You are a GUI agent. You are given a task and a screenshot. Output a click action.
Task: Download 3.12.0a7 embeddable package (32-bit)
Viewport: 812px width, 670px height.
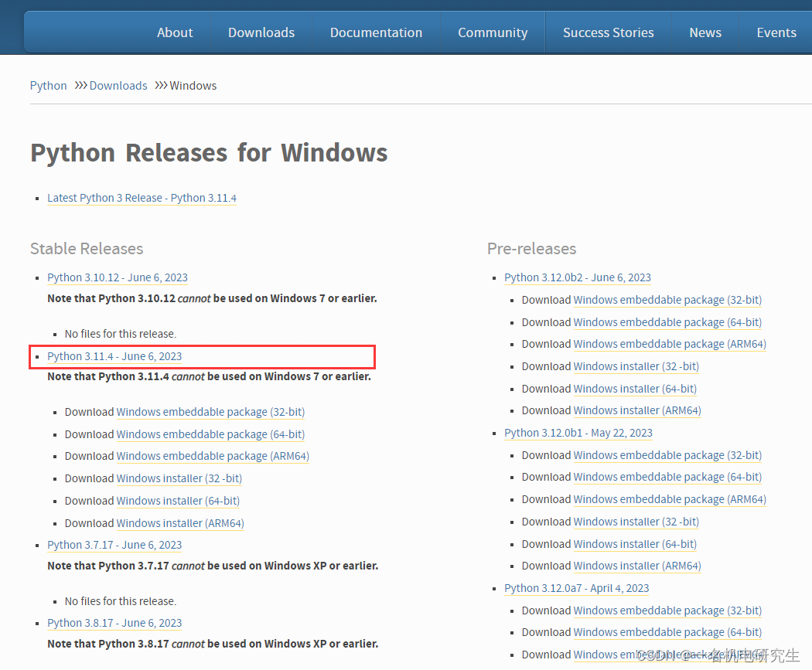click(667, 610)
